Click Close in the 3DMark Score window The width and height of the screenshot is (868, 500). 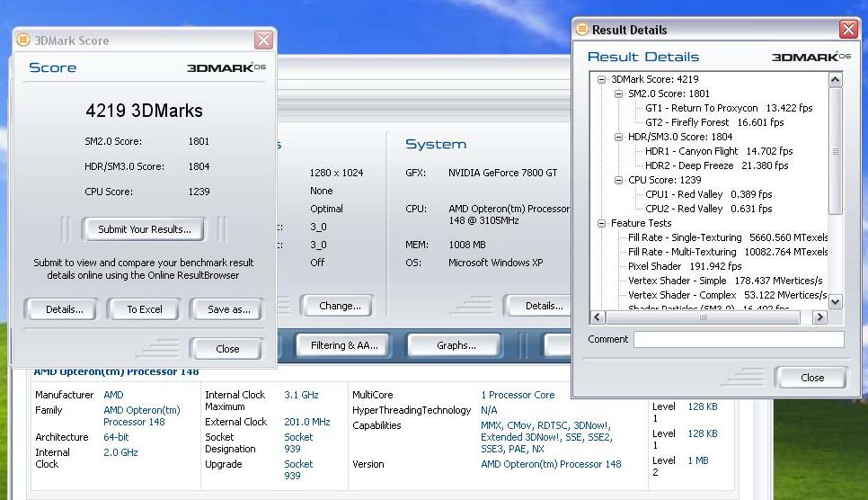pos(227,349)
